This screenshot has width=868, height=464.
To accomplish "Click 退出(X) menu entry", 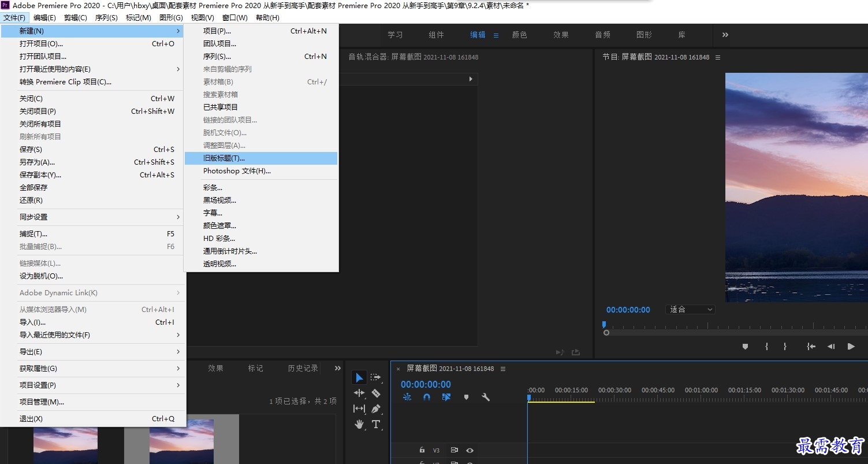I will click(x=93, y=419).
